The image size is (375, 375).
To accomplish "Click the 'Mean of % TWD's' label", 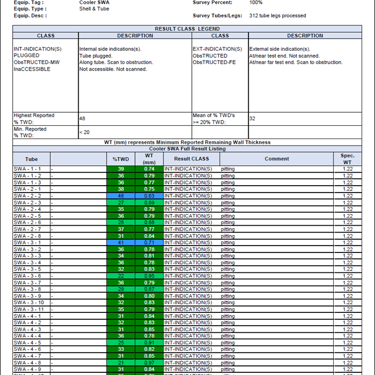I will pyautogui.click(x=214, y=119).
